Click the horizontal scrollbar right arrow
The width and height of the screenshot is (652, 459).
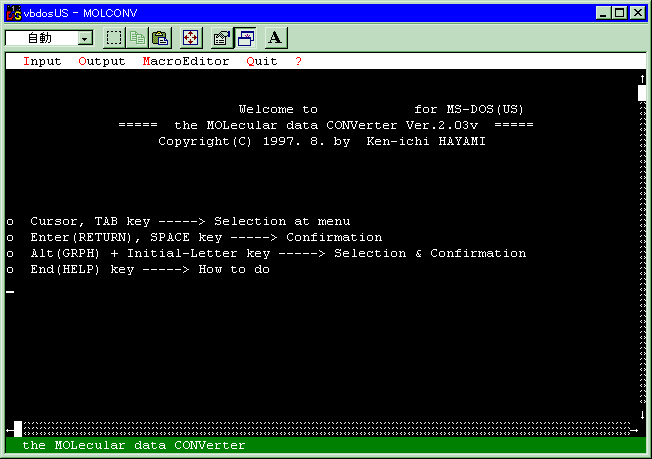634,430
